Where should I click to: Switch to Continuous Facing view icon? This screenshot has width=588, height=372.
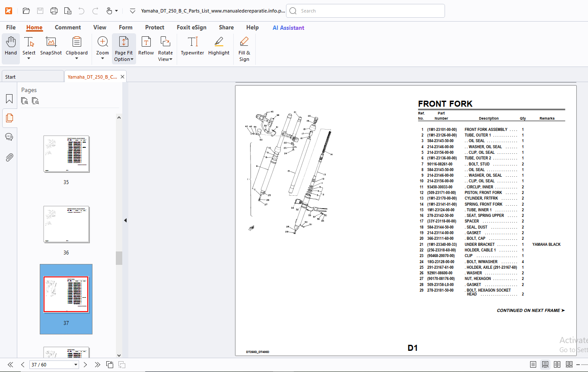[569, 365]
